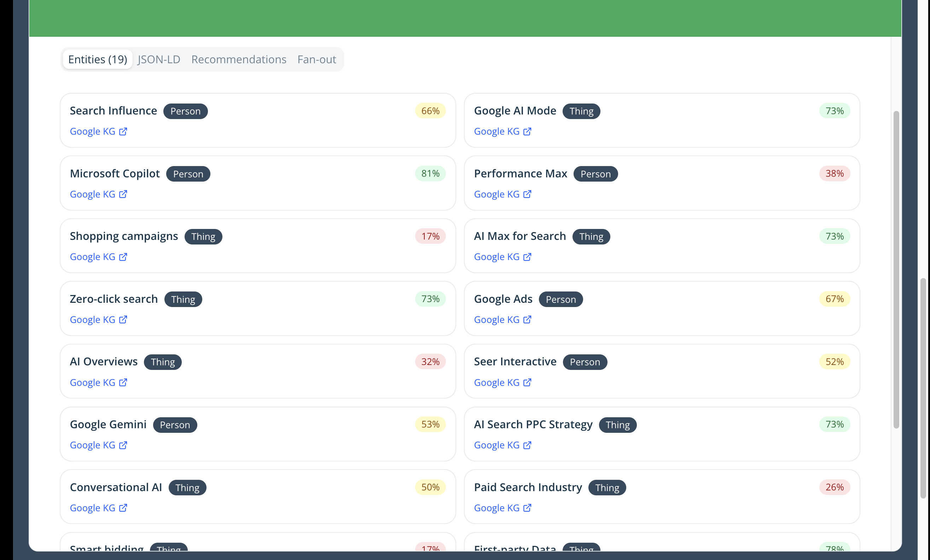The image size is (930, 560).
Task: Click the 52% score on Seer Interactive
Action: (835, 362)
